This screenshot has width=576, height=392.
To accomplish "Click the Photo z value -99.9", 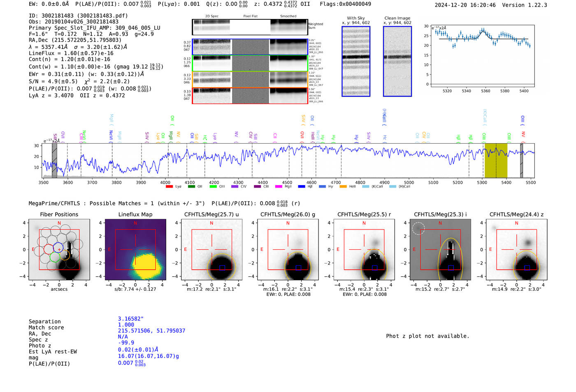I will point(126,343).
